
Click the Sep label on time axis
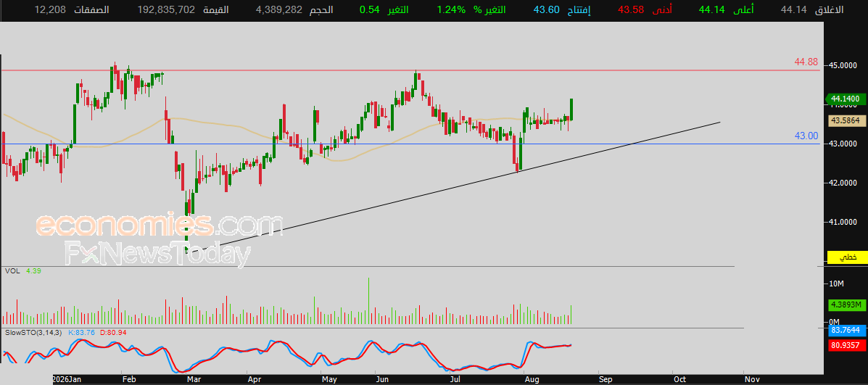coord(605,379)
